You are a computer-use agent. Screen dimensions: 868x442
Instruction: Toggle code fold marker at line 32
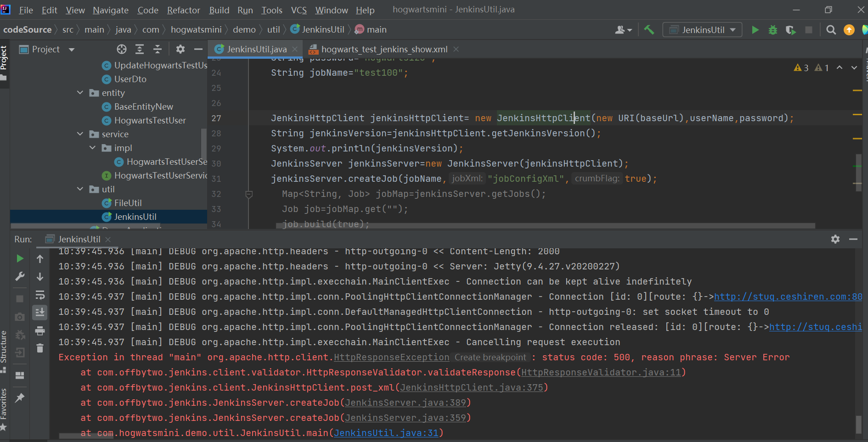click(x=249, y=195)
